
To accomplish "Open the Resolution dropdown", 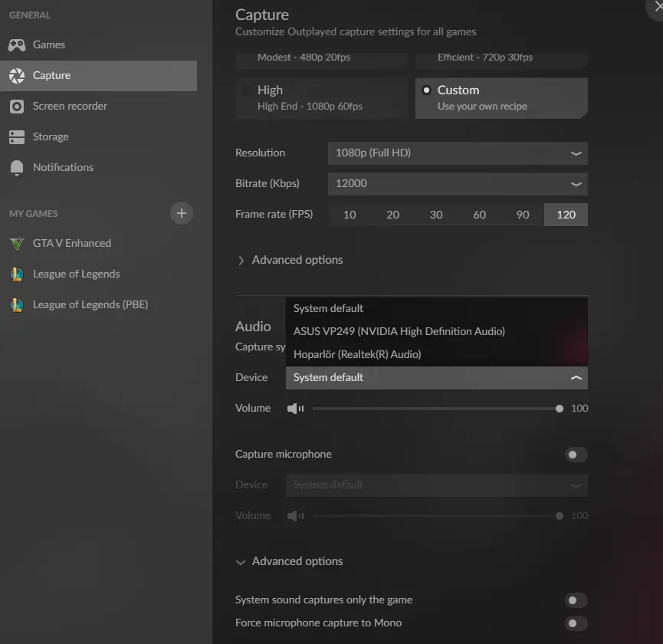I will 458,153.
